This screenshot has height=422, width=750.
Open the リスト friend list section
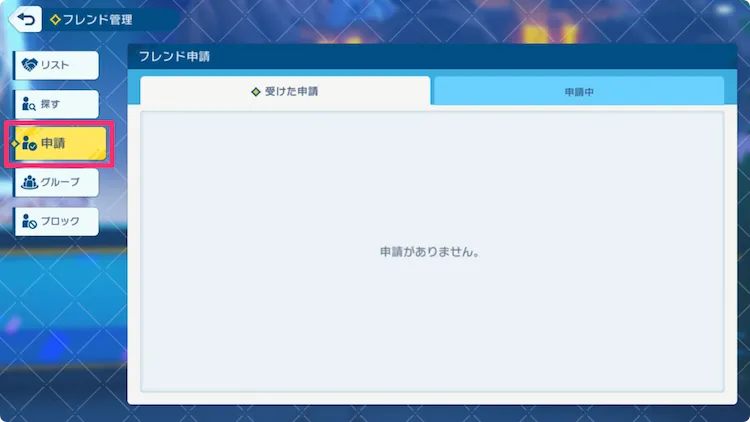(x=56, y=65)
